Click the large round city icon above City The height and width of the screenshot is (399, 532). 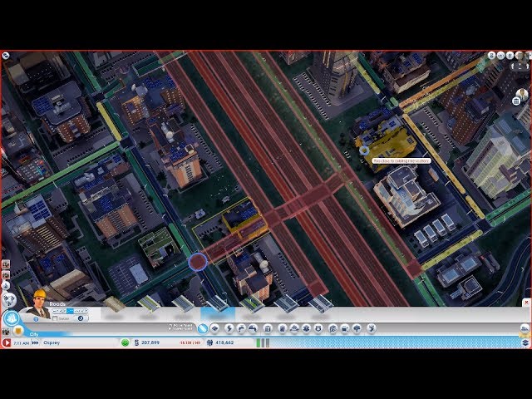[x=12, y=319]
